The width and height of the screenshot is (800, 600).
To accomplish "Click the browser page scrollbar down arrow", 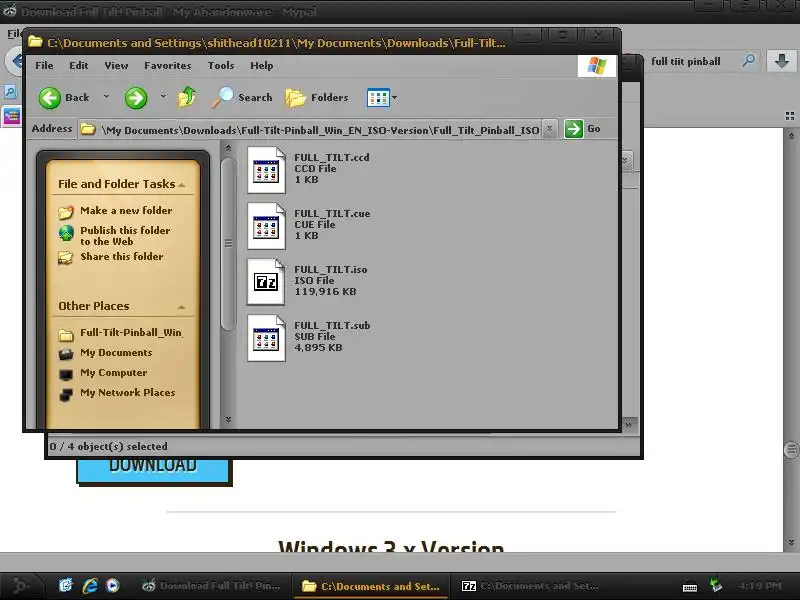I will (x=791, y=543).
